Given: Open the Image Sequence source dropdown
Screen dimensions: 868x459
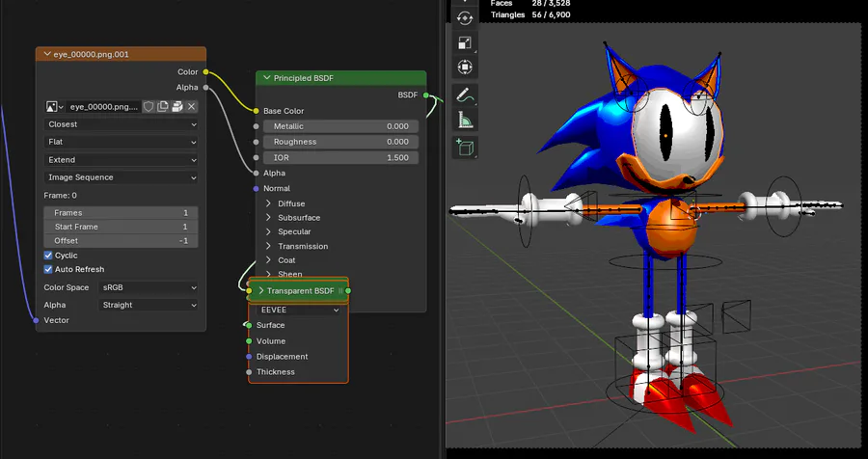Looking at the screenshot, I should tap(121, 177).
